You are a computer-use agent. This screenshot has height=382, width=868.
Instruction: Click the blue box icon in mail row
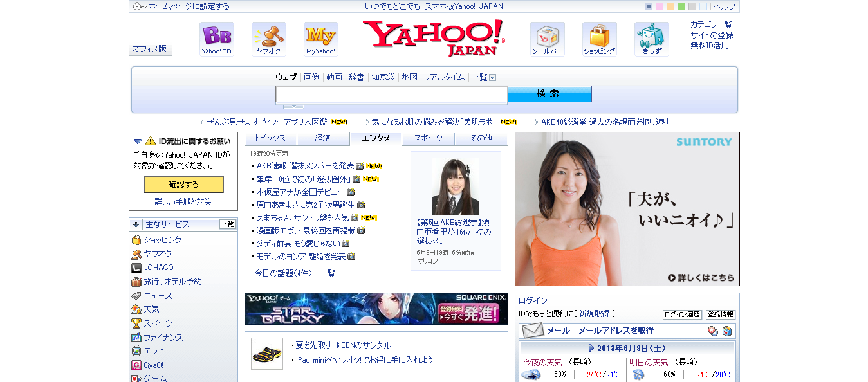point(727,331)
